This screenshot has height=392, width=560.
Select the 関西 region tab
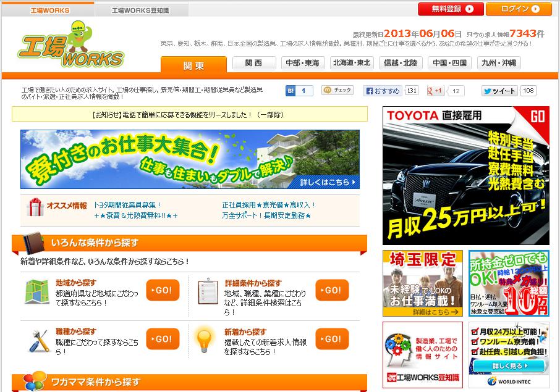click(254, 63)
